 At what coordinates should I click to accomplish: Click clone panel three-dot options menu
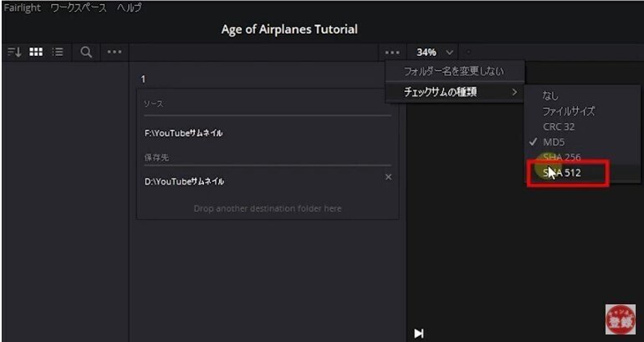tap(392, 52)
